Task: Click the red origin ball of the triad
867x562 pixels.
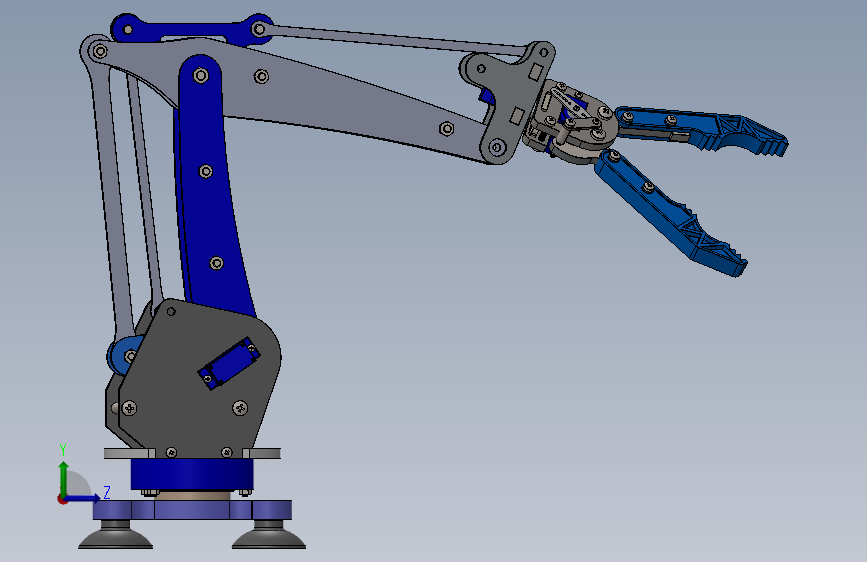Action: click(x=62, y=499)
